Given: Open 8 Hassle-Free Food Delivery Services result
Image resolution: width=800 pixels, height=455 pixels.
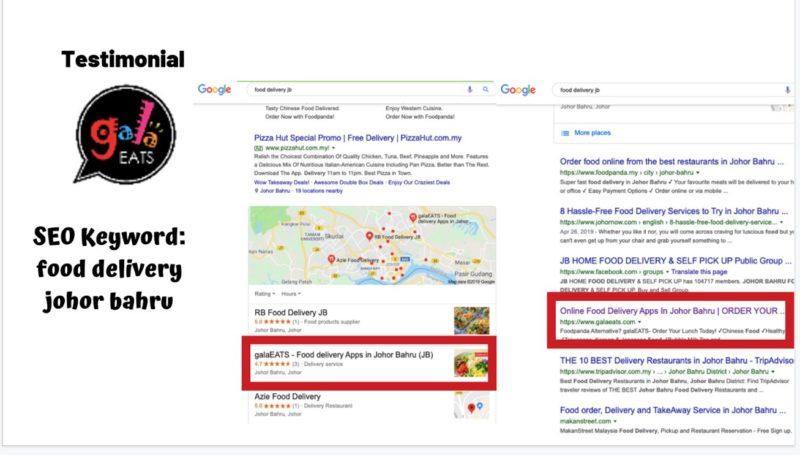Looking at the screenshot, I should 673,211.
